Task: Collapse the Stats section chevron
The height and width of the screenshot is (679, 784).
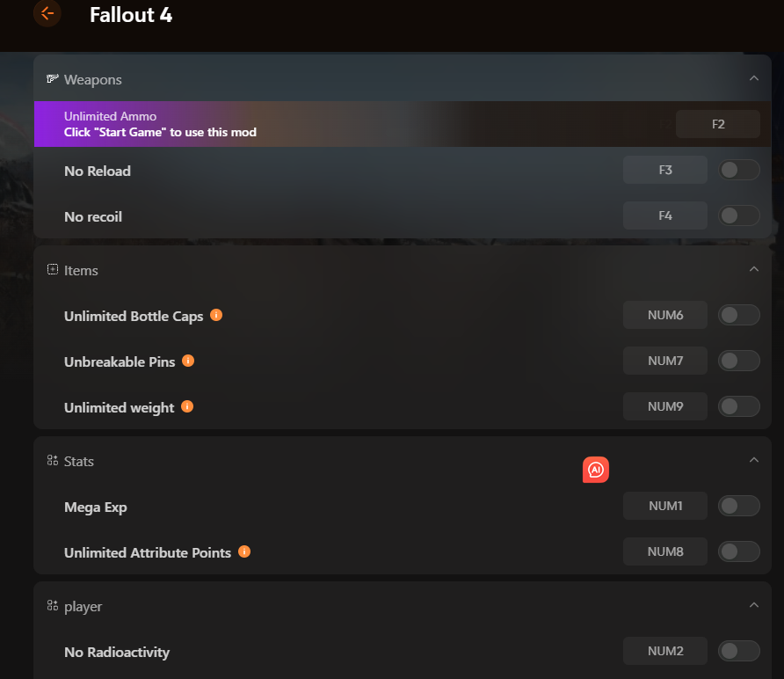Action: pos(754,460)
